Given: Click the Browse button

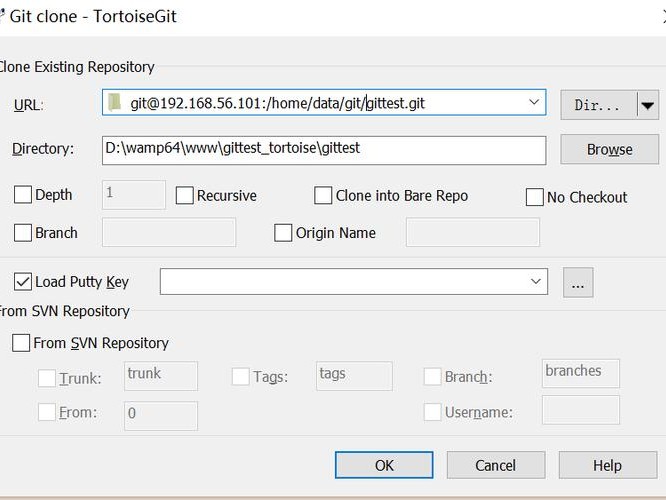Looking at the screenshot, I should tap(610, 149).
